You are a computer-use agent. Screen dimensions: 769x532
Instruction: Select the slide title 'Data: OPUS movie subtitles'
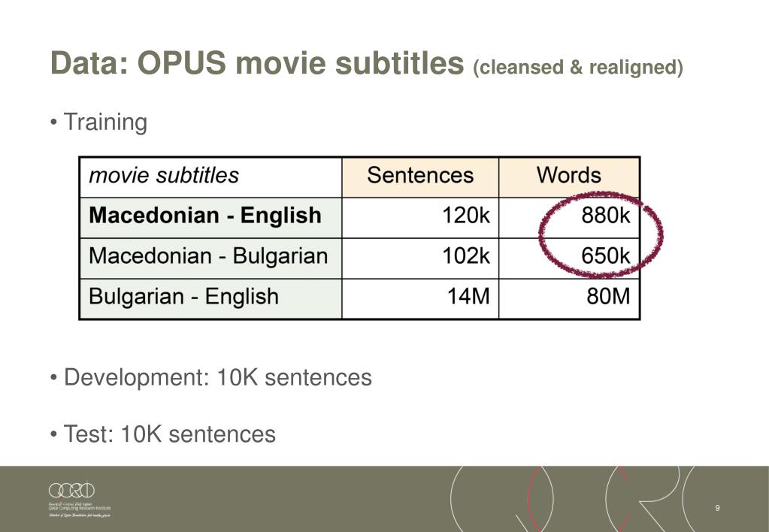(257, 63)
